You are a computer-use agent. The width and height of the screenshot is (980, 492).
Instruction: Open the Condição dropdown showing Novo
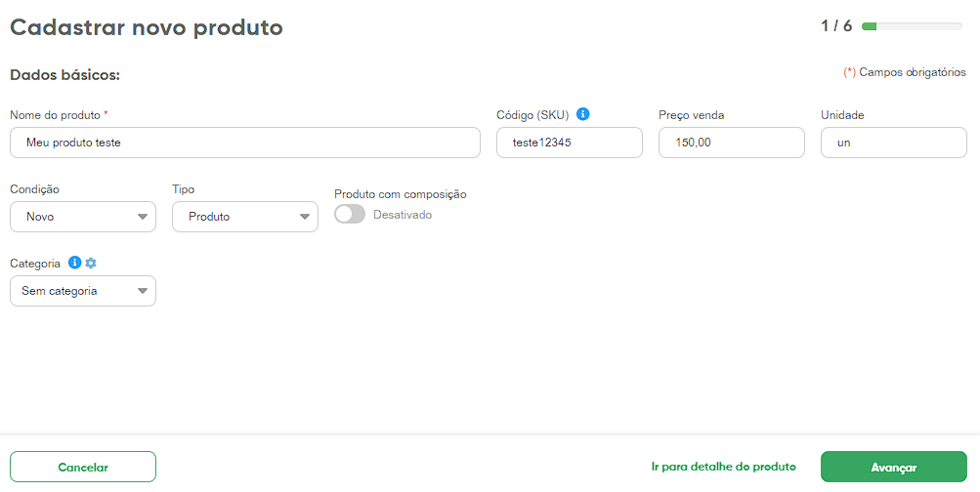click(83, 217)
